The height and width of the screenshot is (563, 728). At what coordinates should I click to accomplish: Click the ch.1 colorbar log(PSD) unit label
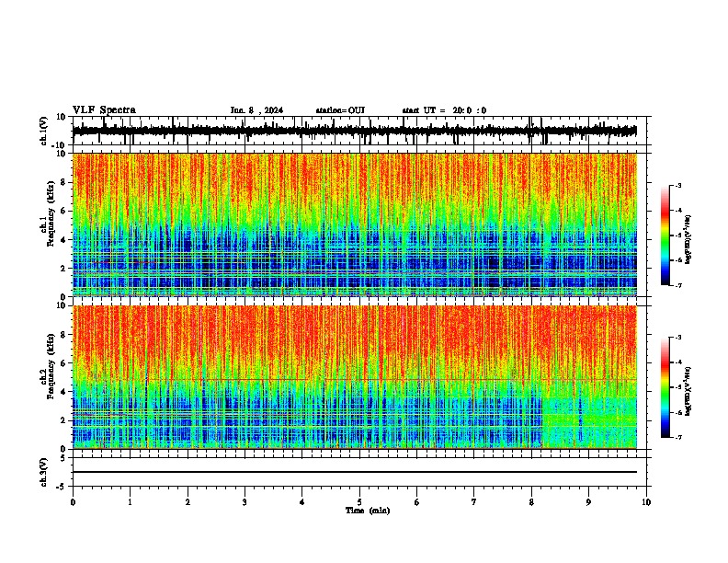(688, 239)
